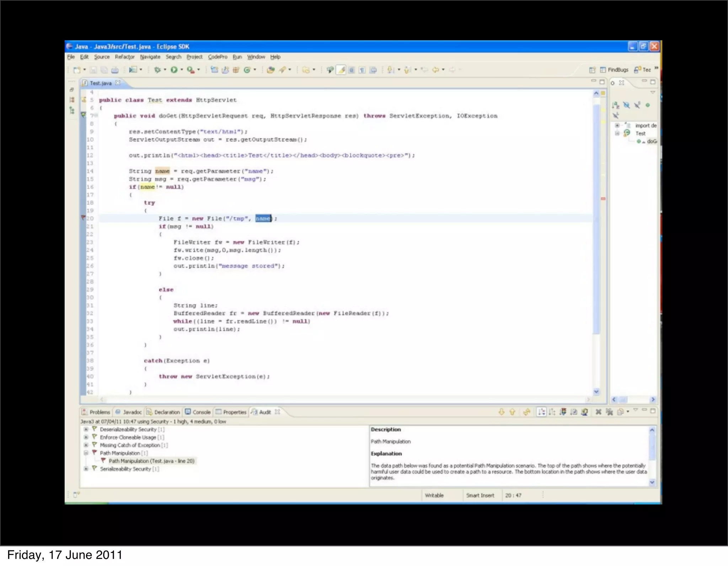Image resolution: width=728 pixels, height=566 pixels.
Task: Click the Open Type icon in toolbar
Action: tap(271, 70)
